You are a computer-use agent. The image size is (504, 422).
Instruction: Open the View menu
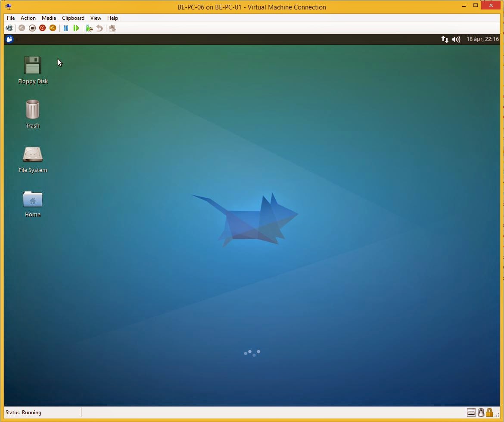point(96,18)
